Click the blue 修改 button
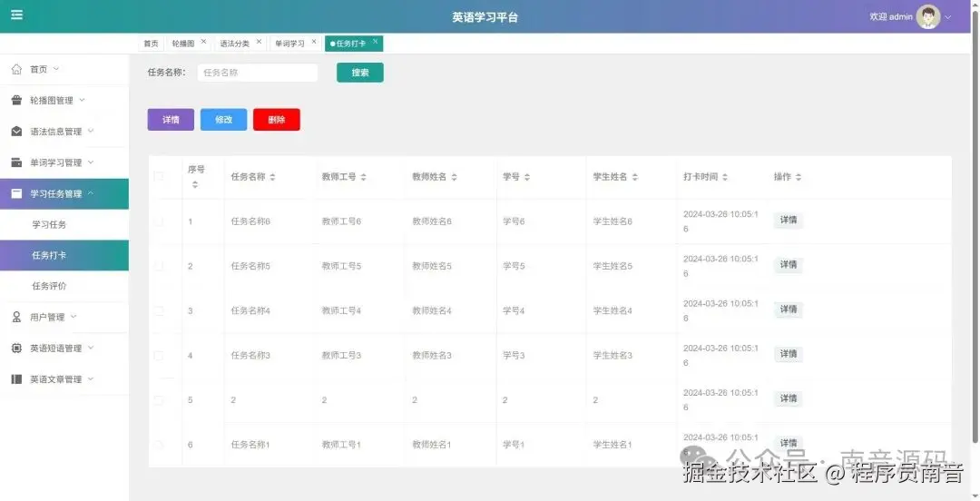This screenshot has height=501, width=980. click(224, 120)
